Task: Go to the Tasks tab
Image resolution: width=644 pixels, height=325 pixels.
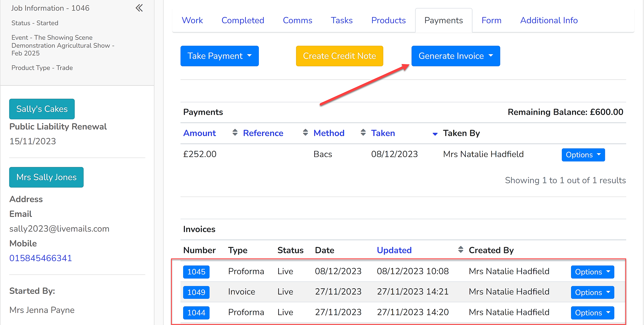Action: point(342,20)
